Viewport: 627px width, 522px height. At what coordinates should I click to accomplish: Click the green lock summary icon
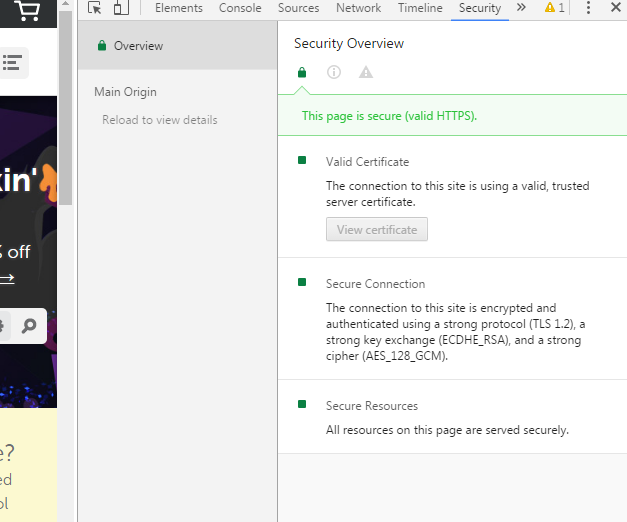tap(302, 72)
